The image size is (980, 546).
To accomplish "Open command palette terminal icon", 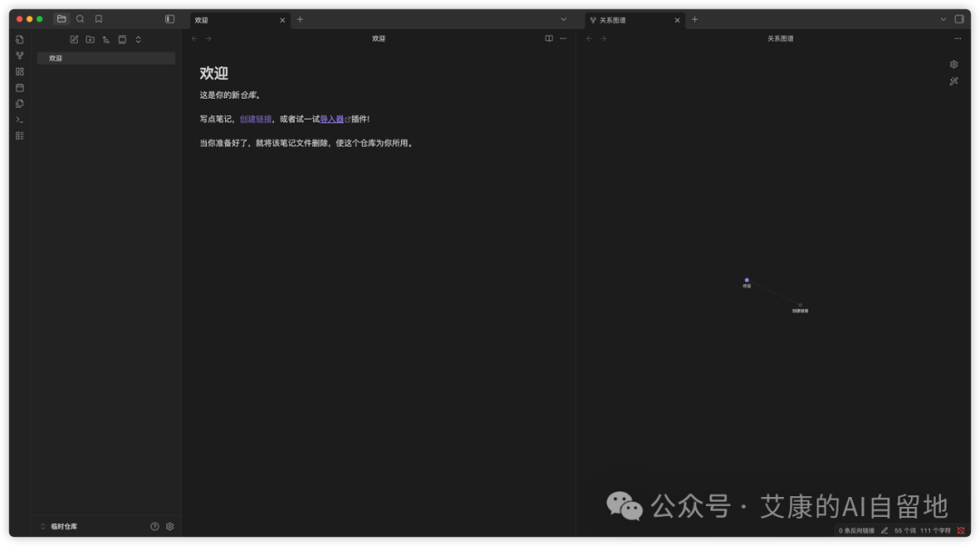I will pyautogui.click(x=20, y=120).
